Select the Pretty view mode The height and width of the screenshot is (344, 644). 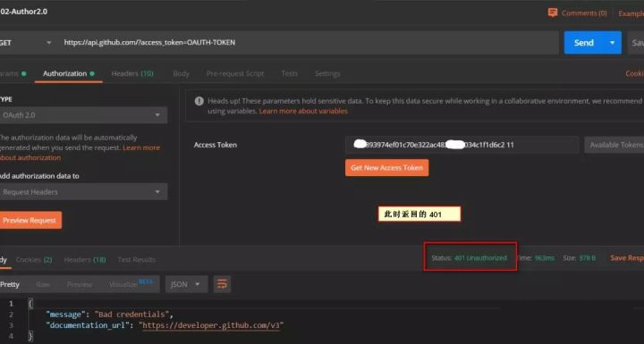[x=10, y=284]
